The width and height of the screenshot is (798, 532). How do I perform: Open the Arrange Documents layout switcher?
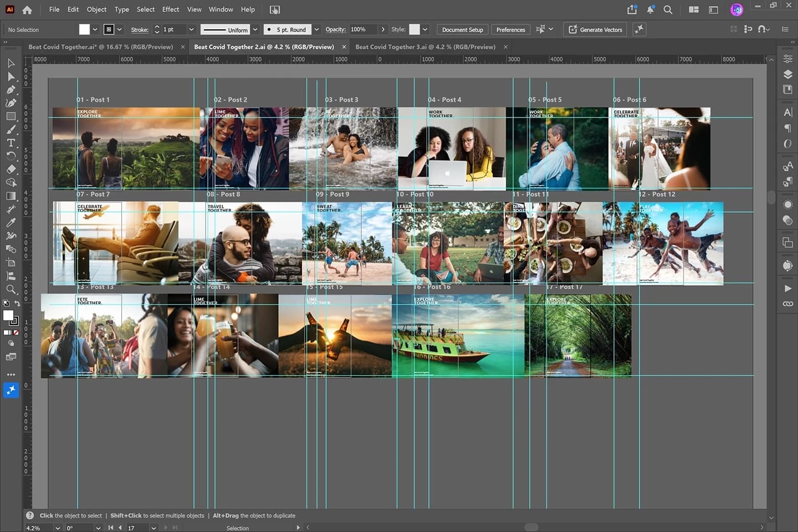(x=693, y=9)
